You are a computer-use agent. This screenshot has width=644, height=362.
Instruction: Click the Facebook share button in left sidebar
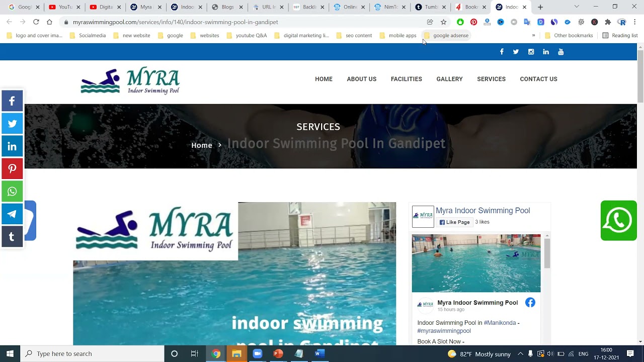click(x=12, y=101)
